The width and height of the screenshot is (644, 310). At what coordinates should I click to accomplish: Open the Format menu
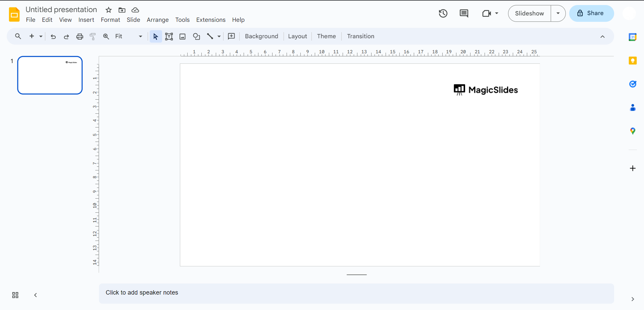[110, 20]
